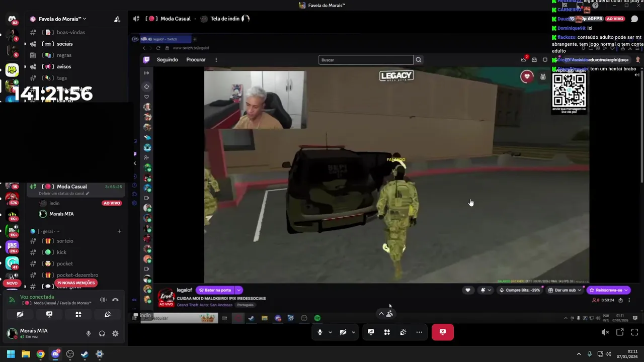
Task: Open more options three dots in the call bar
Action: (x=419, y=332)
